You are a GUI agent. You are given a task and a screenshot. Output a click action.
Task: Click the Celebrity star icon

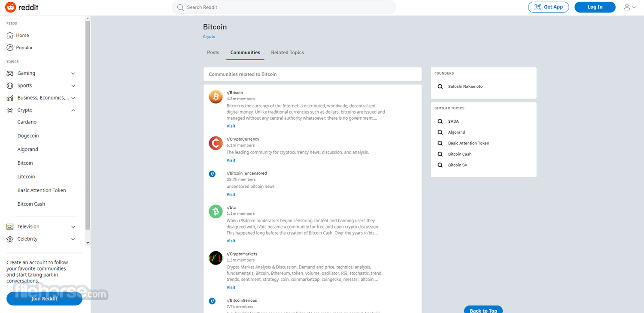click(10, 239)
